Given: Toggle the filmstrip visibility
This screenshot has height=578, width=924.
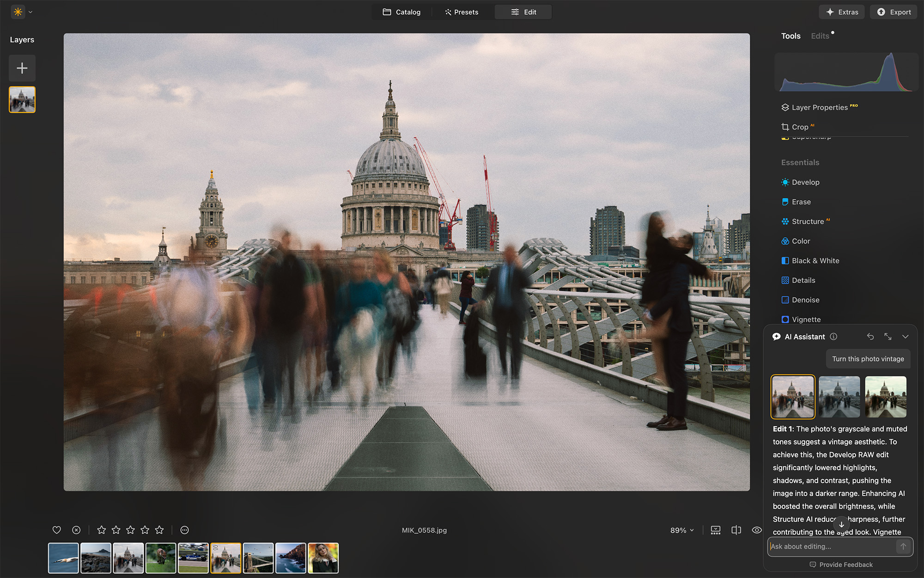Looking at the screenshot, I should (715, 530).
